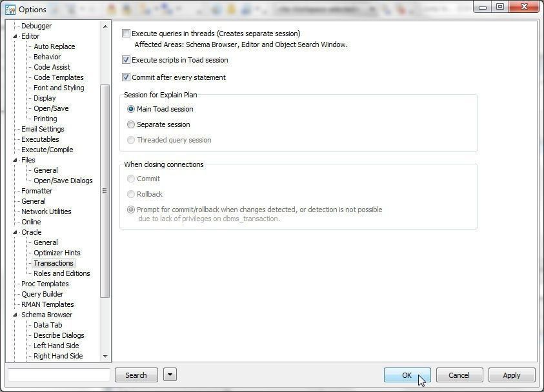Open Email Settings page
Screen dimensions: 544x392
43,130
